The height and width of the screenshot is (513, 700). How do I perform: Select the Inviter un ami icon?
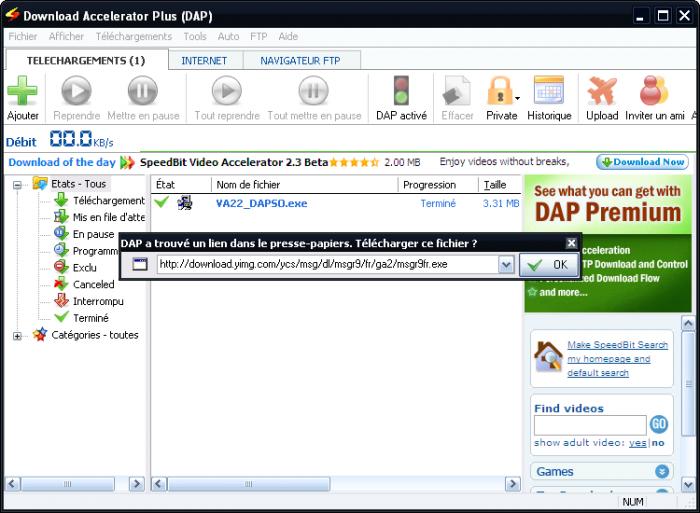click(x=654, y=91)
